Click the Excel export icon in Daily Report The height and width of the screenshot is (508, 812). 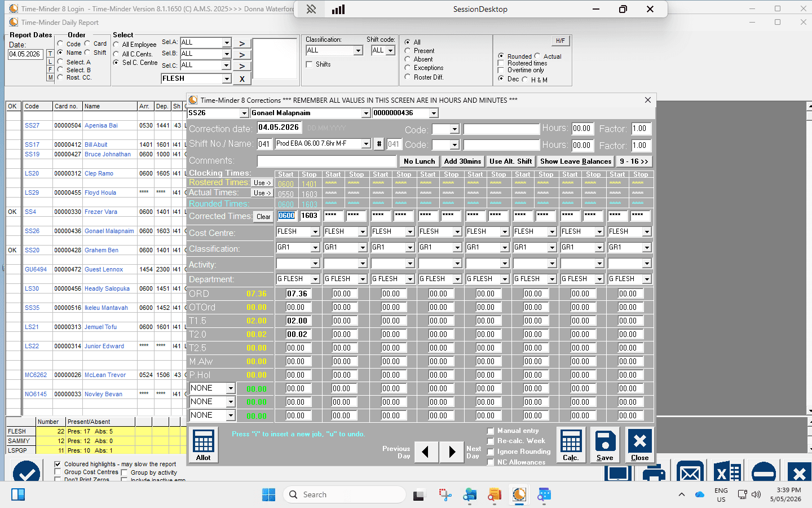727,472
